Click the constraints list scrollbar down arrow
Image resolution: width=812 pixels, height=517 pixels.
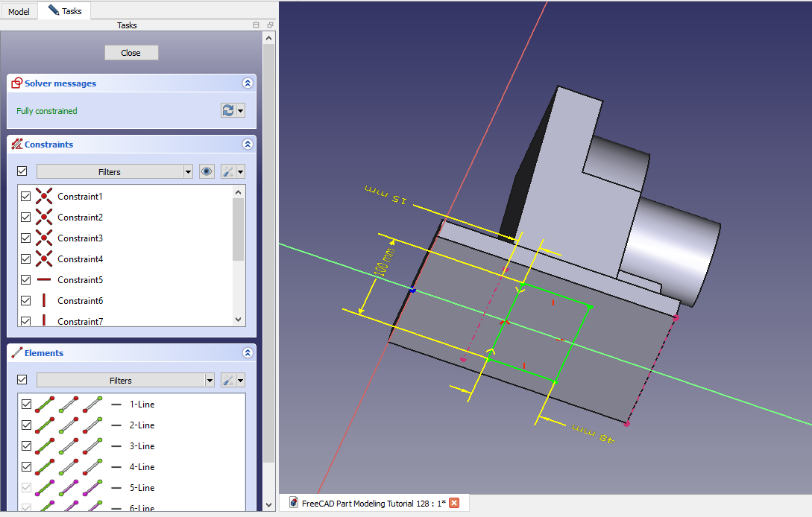(x=239, y=319)
